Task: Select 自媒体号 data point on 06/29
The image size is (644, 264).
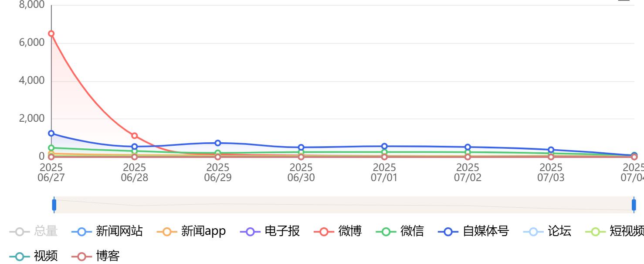Action: pyautogui.click(x=218, y=143)
